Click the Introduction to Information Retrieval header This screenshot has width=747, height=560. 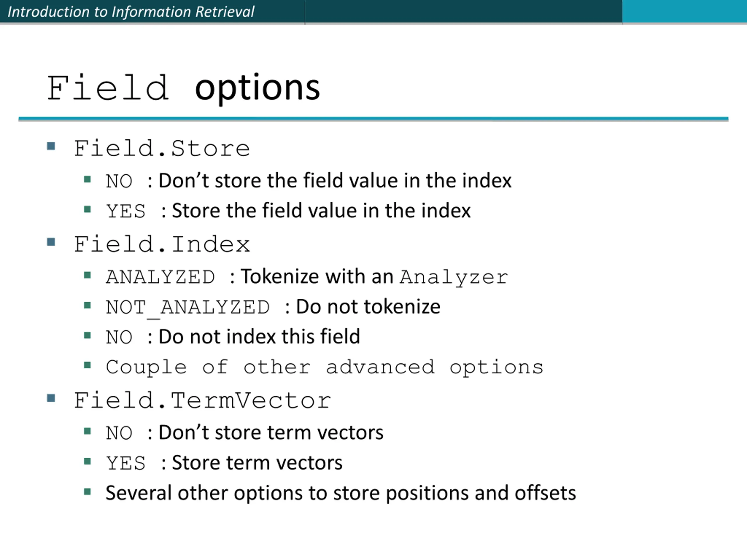(131, 12)
